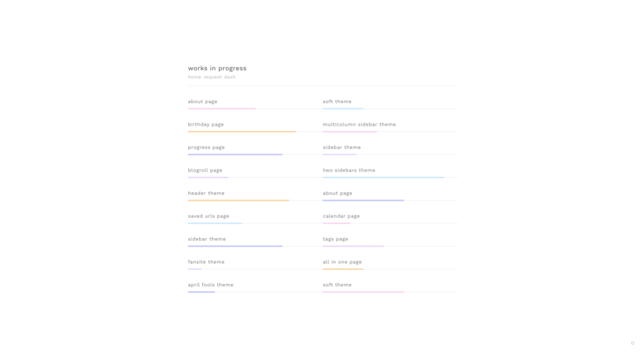Select the tags page label
The height and width of the screenshot is (359, 644).
tap(335, 239)
